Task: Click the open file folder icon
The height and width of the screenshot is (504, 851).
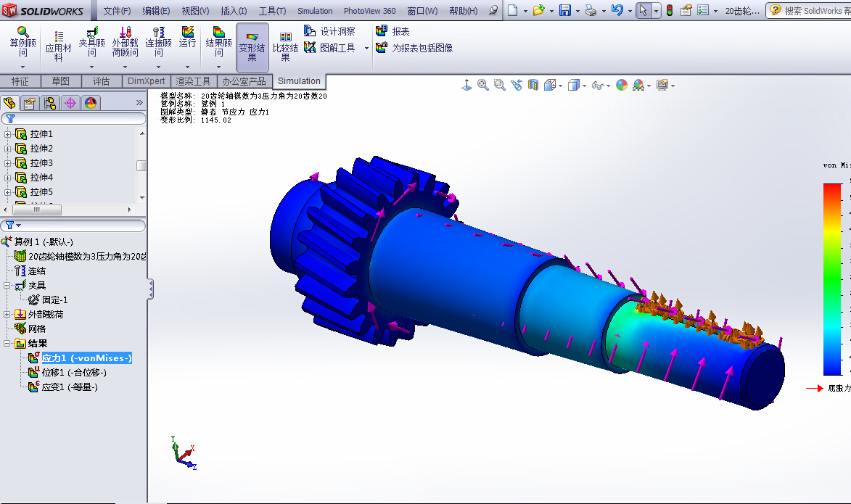Action: (x=538, y=10)
